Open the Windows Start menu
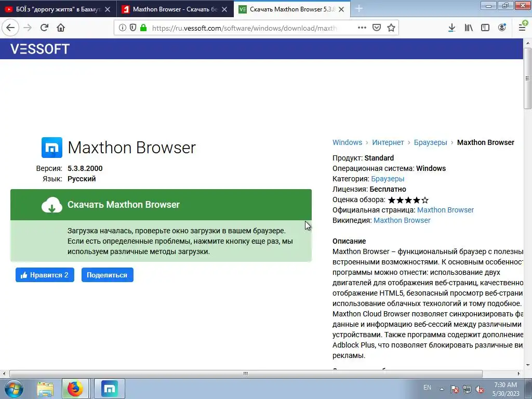The image size is (532, 399). pyautogui.click(x=14, y=389)
